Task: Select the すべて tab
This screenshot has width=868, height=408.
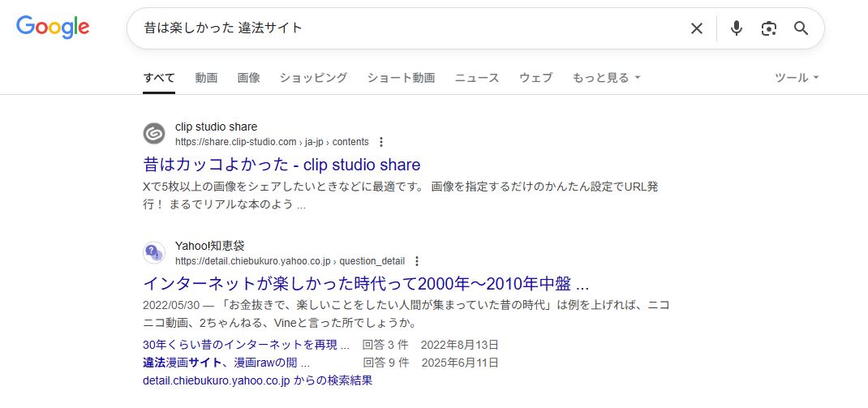Action: point(159,78)
